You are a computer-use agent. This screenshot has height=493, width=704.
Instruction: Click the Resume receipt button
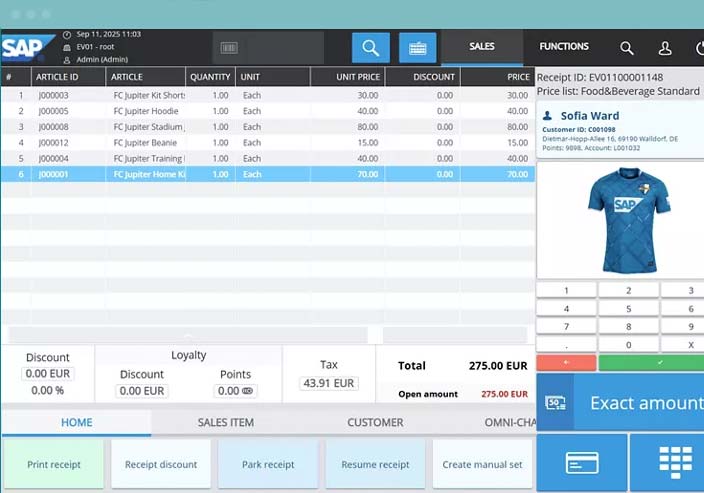point(375,464)
